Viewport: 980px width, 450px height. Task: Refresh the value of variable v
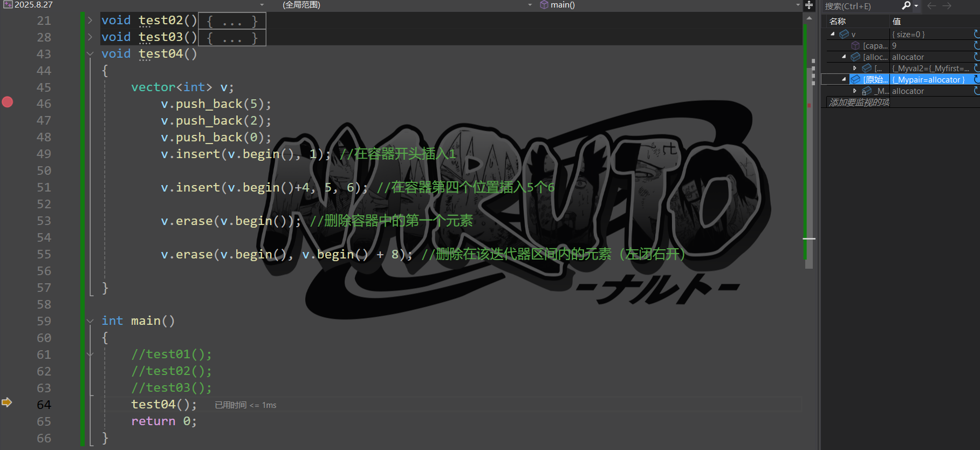pyautogui.click(x=976, y=34)
